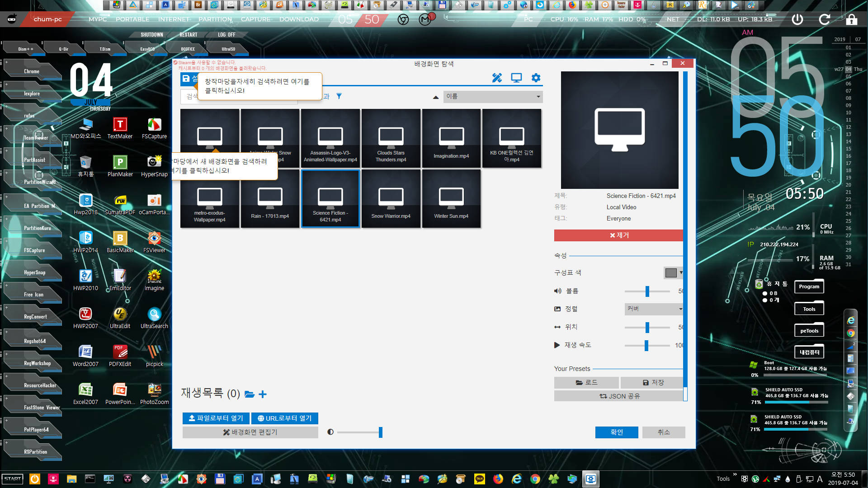Click JSON 공유 share button

click(x=619, y=396)
